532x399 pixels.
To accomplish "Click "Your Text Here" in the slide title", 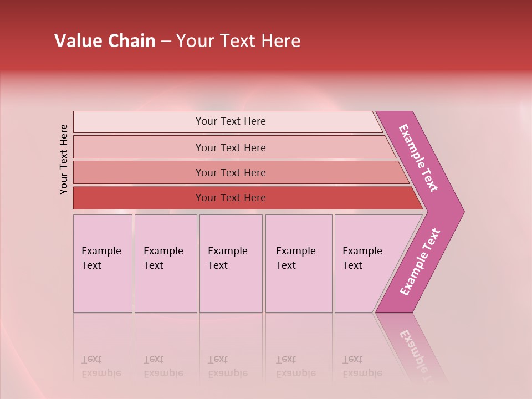I will tap(238, 41).
